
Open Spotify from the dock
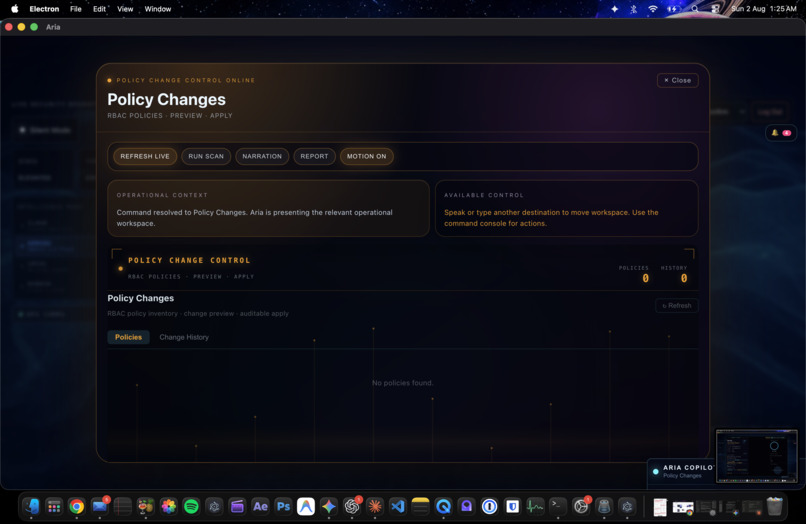pyautogui.click(x=191, y=507)
